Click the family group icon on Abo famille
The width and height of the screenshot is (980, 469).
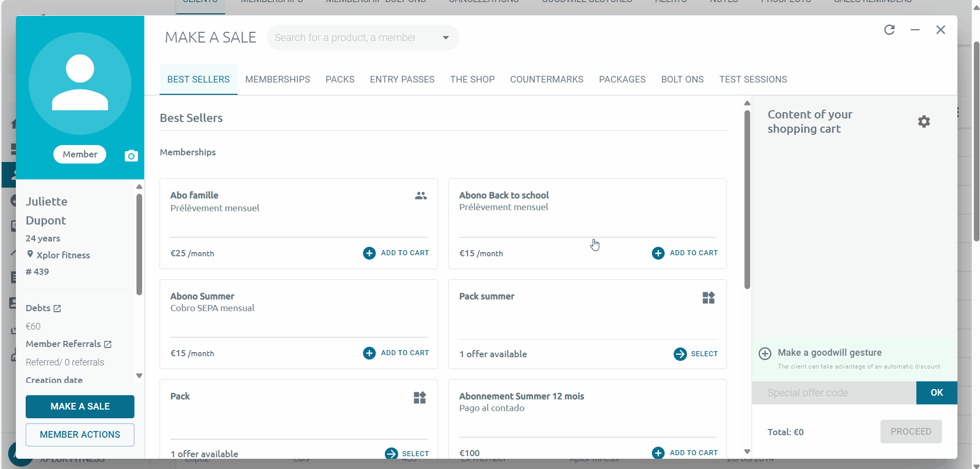point(420,195)
